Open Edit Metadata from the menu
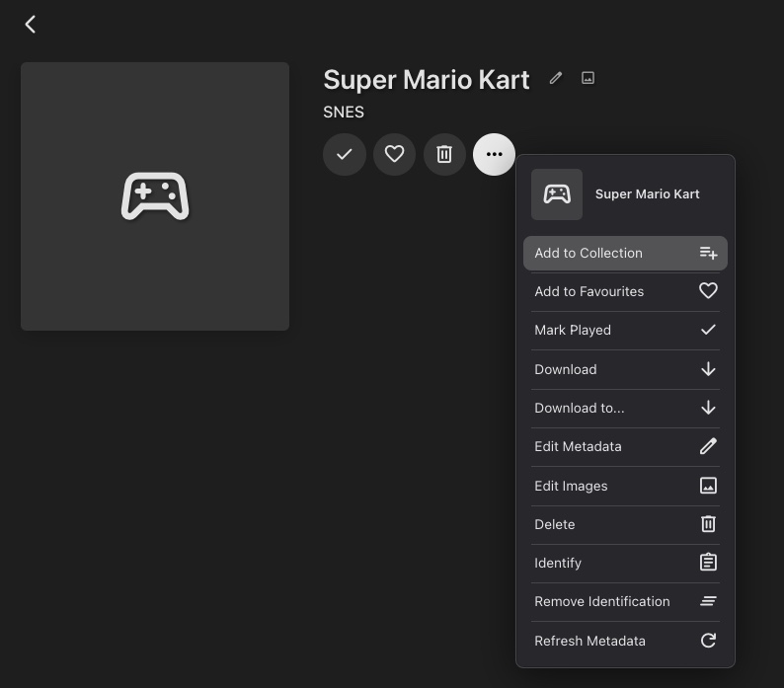The image size is (784, 688). click(625, 446)
